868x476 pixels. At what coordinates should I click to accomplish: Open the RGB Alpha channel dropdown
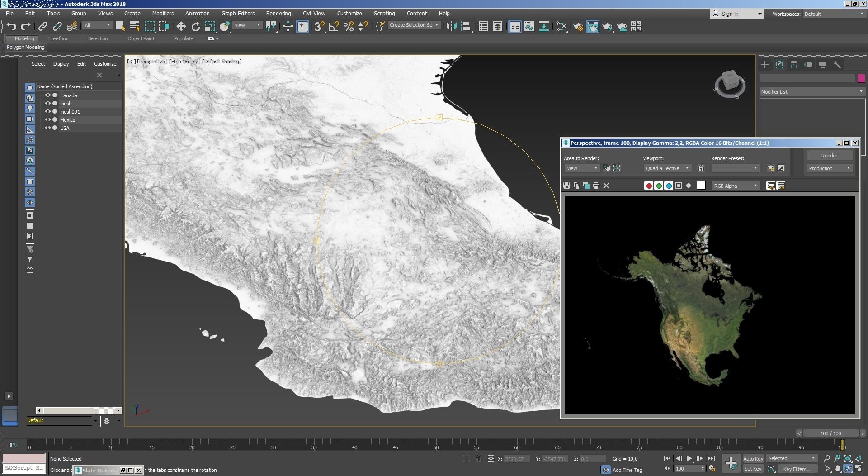pyautogui.click(x=736, y=186)
